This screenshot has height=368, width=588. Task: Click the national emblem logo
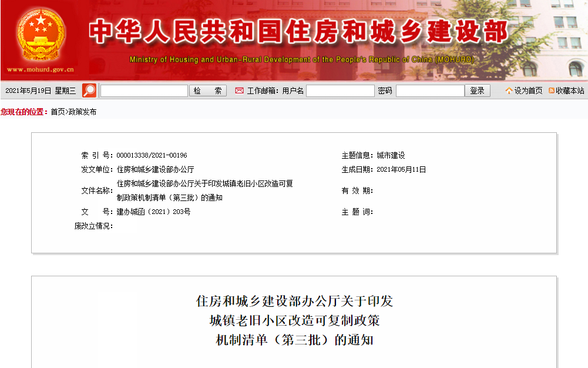[41, 35]
